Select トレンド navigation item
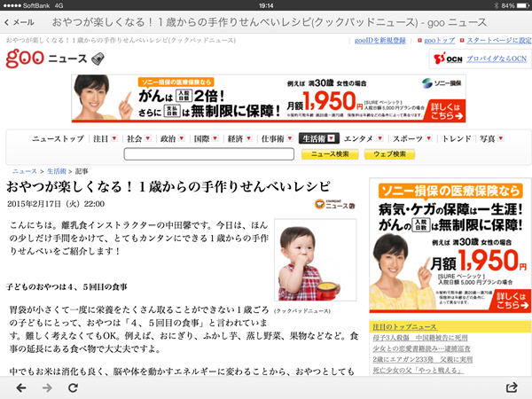Viewport: 532px width, 399px height. pos(457,139)
